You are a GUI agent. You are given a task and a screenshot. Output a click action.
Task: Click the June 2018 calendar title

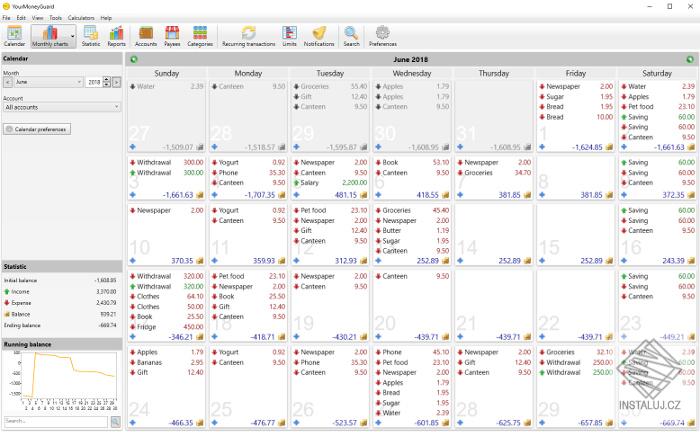(411, 59)
